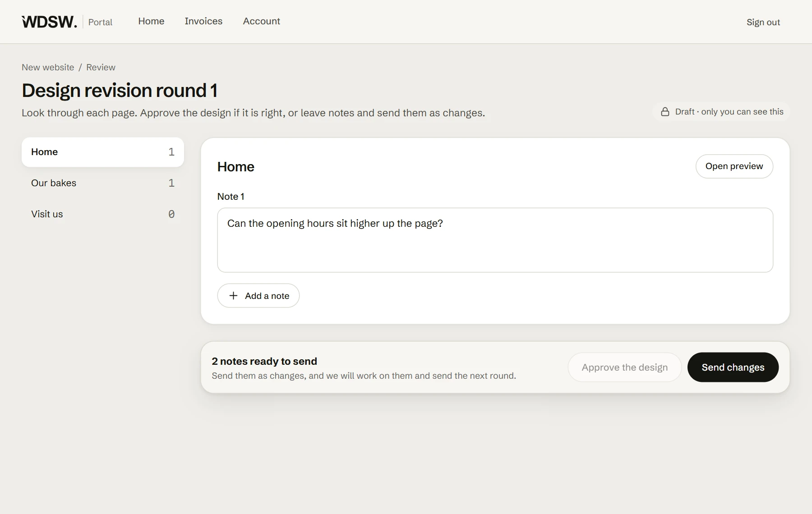The height and width of the screenshot is (514, 812).
Task: Click the Open preview button
Action: pyautogui.click(x=734, y=166)
